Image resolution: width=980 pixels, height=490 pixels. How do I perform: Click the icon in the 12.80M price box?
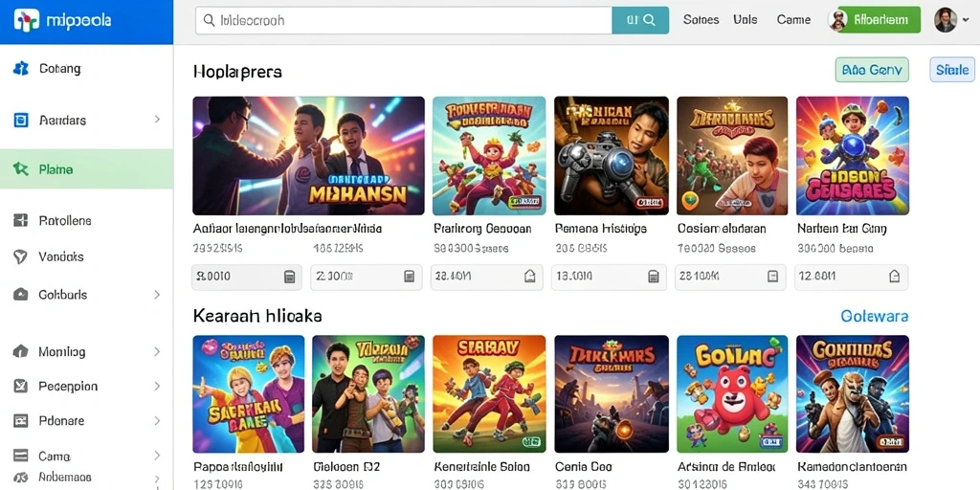pyautogui.click(x=895, y=277)
